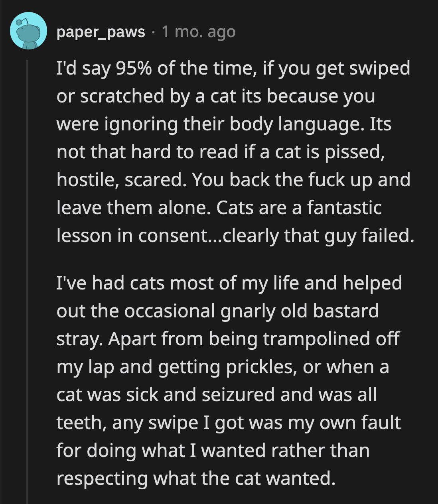Open the paper_paws username profile link

(101, 32)
